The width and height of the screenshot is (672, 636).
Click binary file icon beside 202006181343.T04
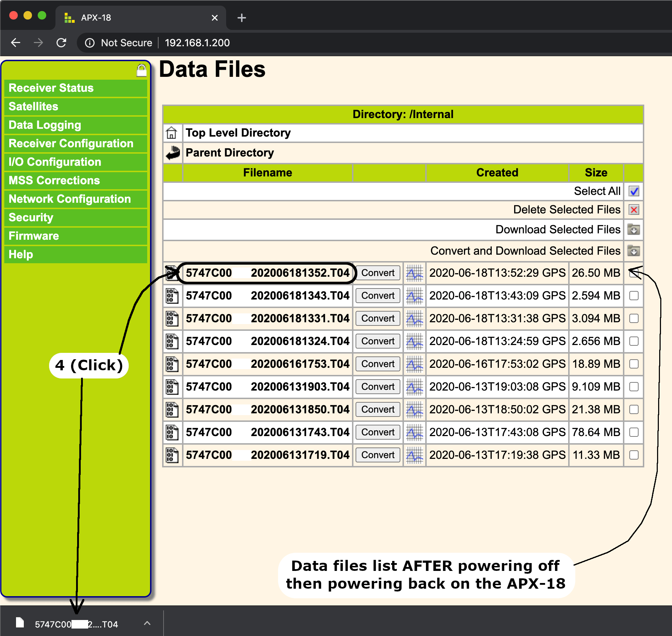(172, 296)
